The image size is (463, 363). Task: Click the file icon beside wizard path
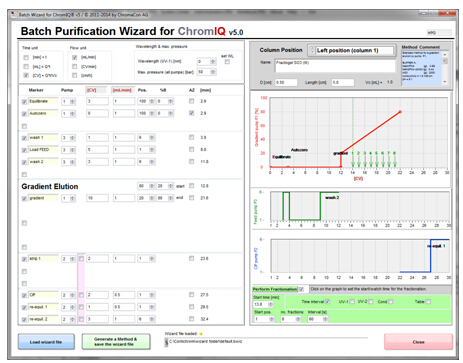pyautogui.click(x=166, y=342)
